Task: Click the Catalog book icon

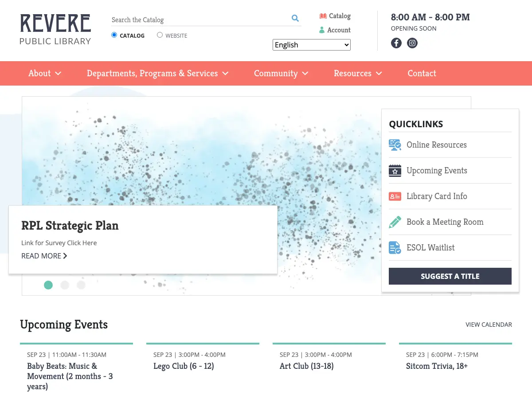Action: coord(323,16)
